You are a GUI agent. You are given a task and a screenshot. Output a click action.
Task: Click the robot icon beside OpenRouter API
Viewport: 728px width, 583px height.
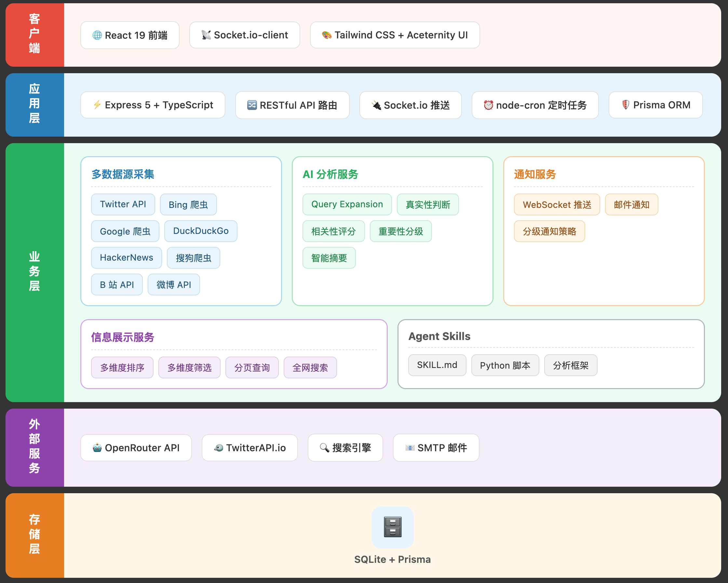pos(97,448)
